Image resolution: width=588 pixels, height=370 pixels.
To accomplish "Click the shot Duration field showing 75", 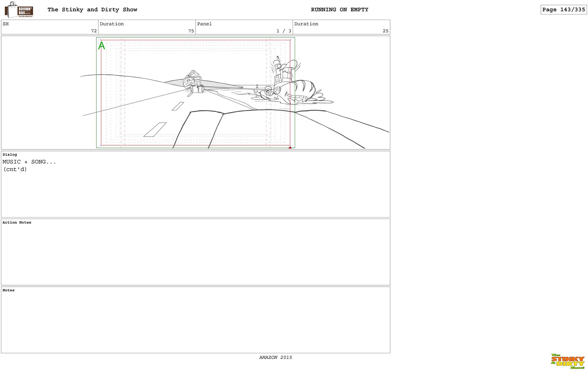I will (x=147, y=27).
